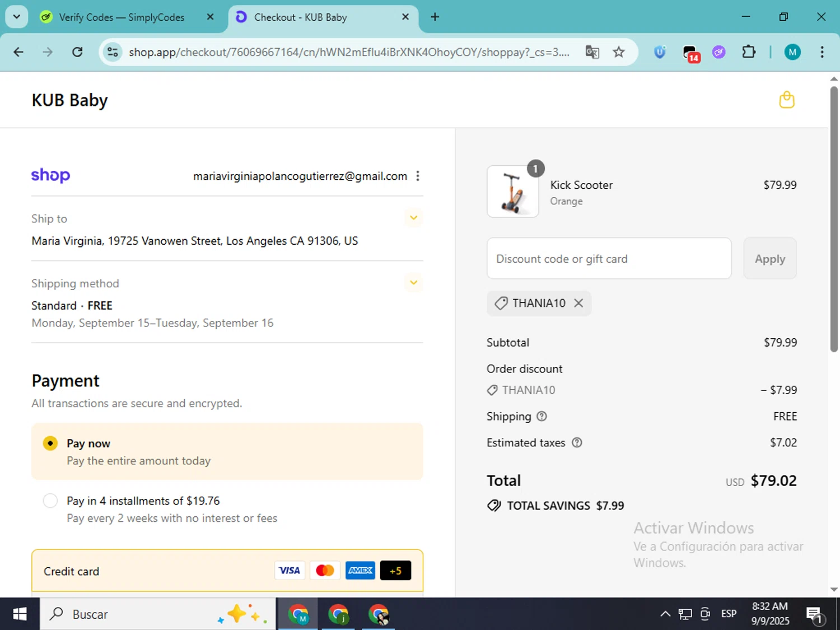Open the Extensions puzzle menu
This screenshot has width=840, height=630.
coord(749,52)
